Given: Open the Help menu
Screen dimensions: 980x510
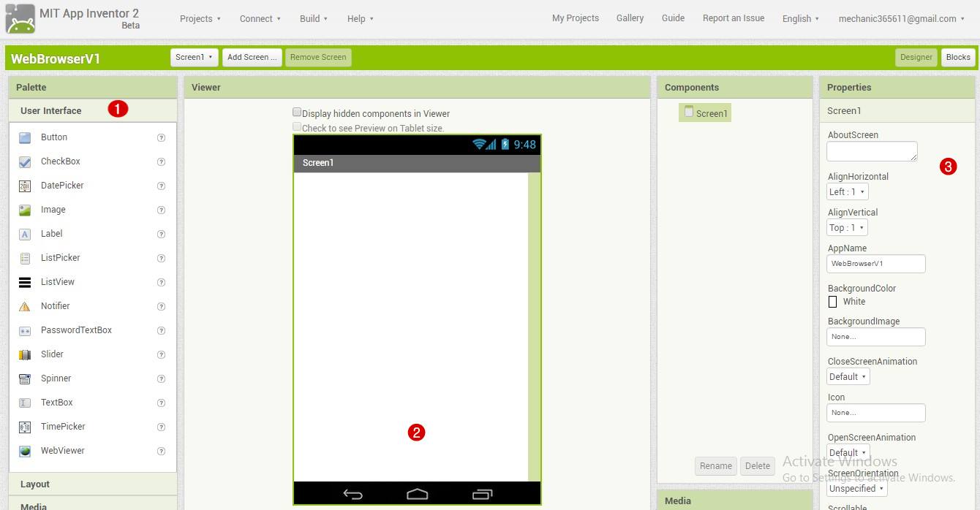Looking at the screenshot, I should 361,19.
